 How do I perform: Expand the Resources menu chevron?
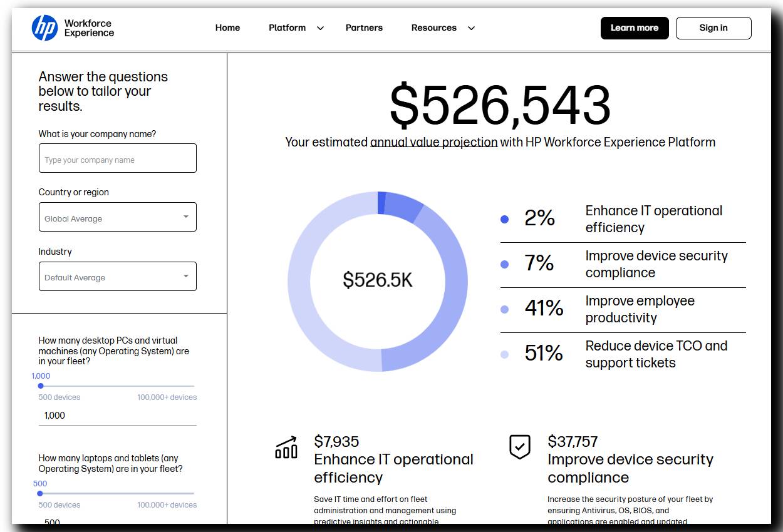(x=471, y=28)
